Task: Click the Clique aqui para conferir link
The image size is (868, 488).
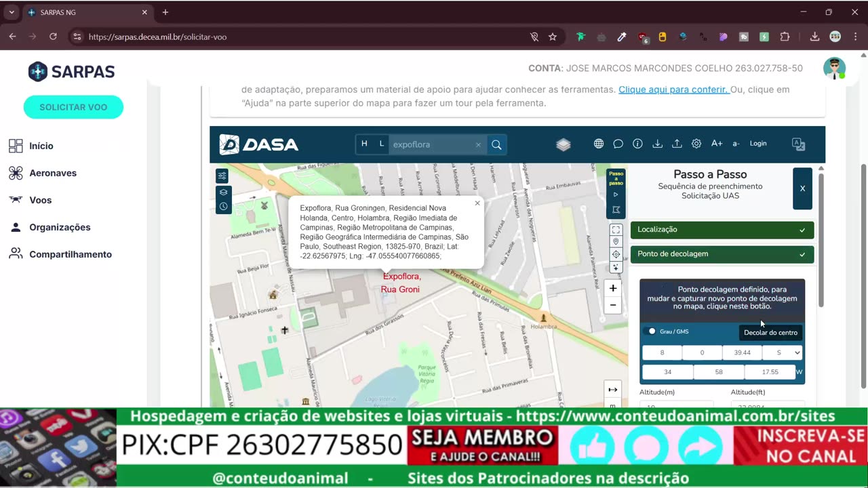Action: 674,89
